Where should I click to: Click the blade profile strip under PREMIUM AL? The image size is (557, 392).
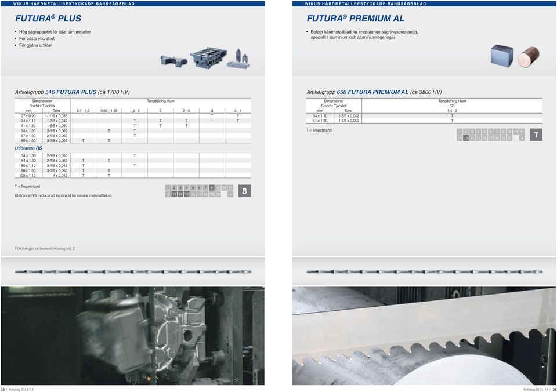pos(425,271)
